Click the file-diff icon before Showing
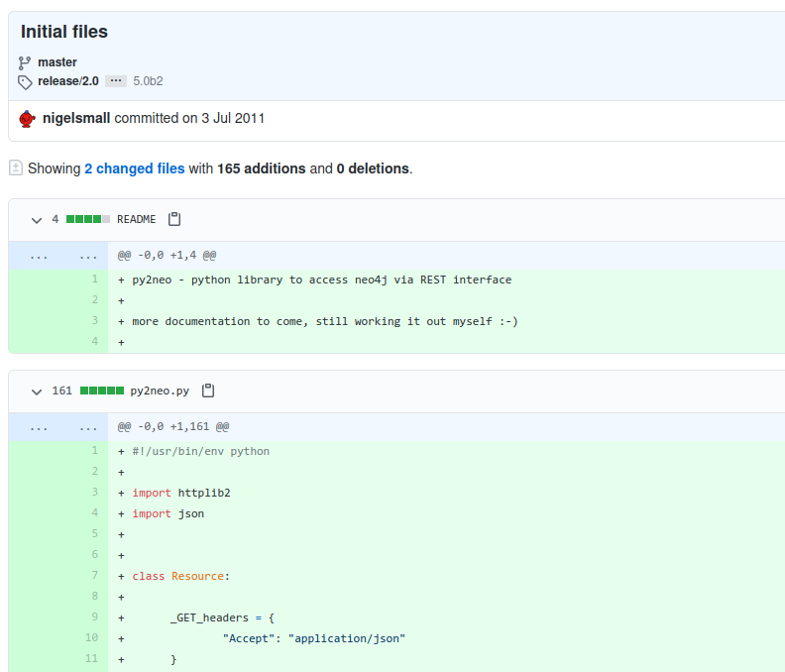Screen dimensions: 785x672 [16, 168]
